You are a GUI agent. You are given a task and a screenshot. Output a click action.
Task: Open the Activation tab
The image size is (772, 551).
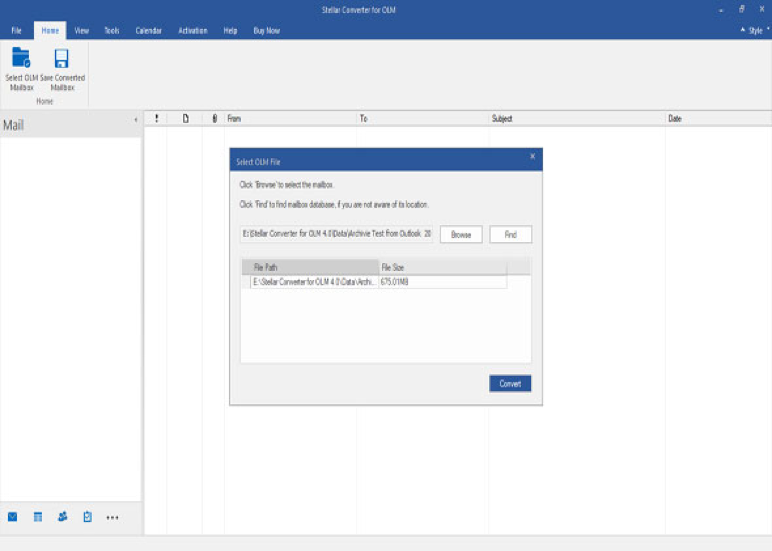coord(193,31)
